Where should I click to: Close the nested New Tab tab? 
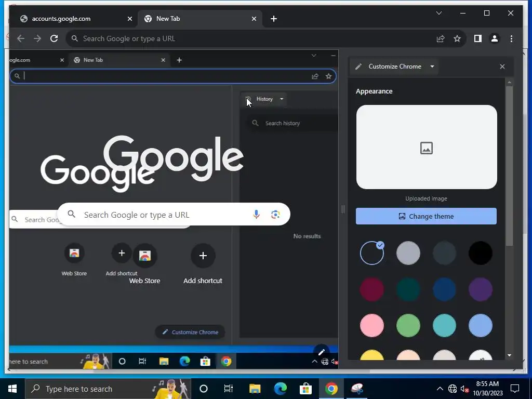click(163, 60)
